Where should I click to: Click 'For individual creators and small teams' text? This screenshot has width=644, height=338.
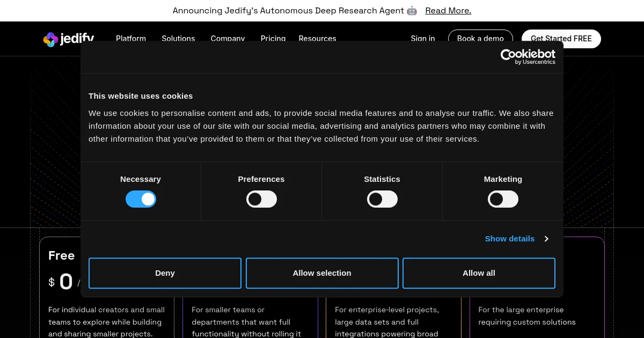[106, 322]
